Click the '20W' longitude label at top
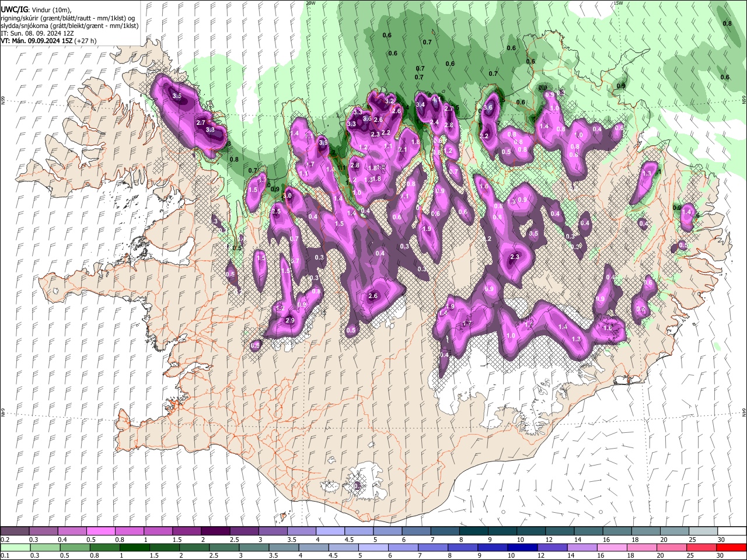This screenshot has width=747, height=560. pos(311,3)
